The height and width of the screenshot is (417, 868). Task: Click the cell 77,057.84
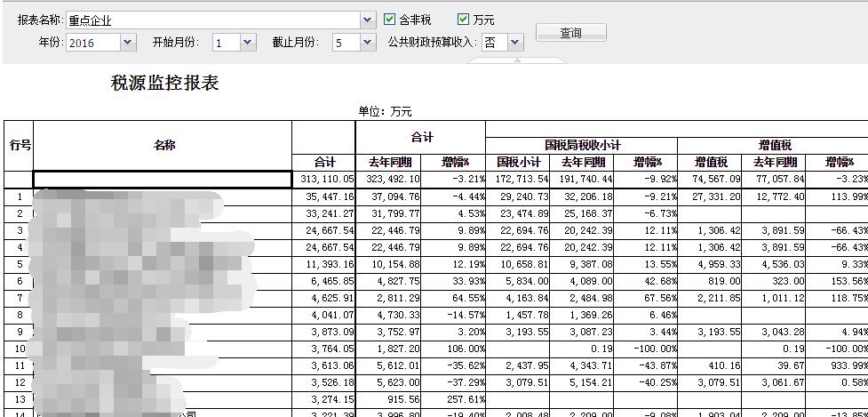(x=774, y=180)
